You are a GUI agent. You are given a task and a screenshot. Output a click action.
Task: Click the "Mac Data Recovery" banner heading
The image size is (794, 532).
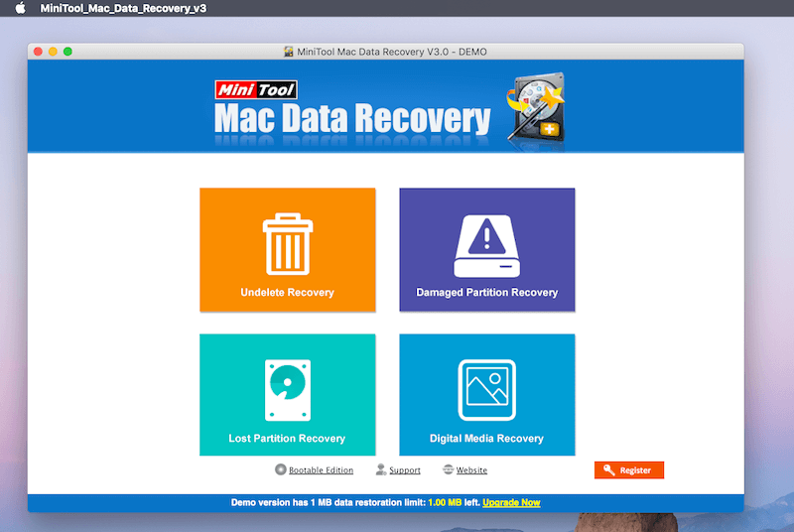[352, 118]
